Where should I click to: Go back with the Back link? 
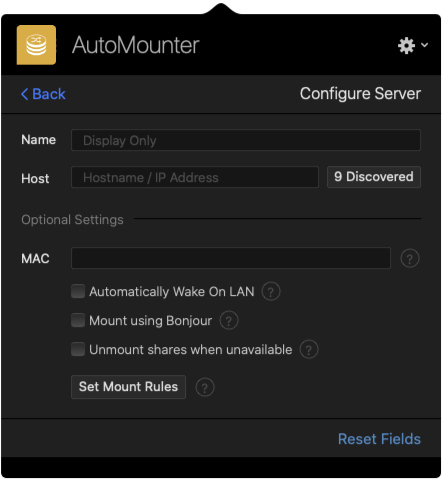tap(43, 94)
